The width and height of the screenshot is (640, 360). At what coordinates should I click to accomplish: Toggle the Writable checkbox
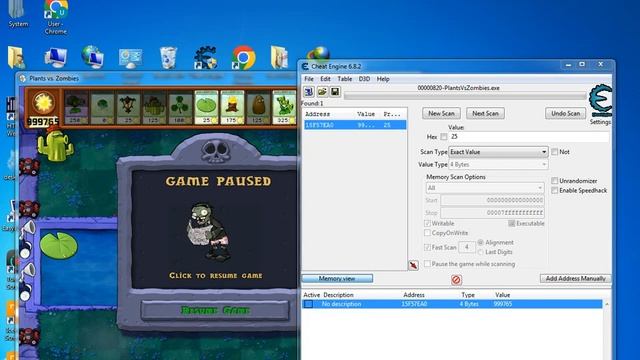click(427, 224)
